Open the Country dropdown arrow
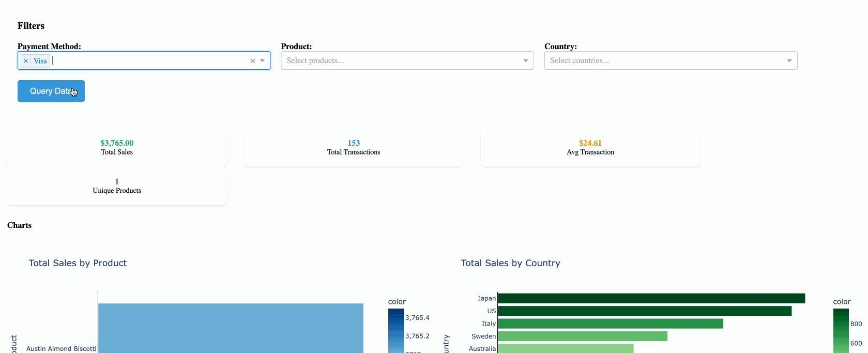Screen dimensions: 868x353 (x=789, y=61)
